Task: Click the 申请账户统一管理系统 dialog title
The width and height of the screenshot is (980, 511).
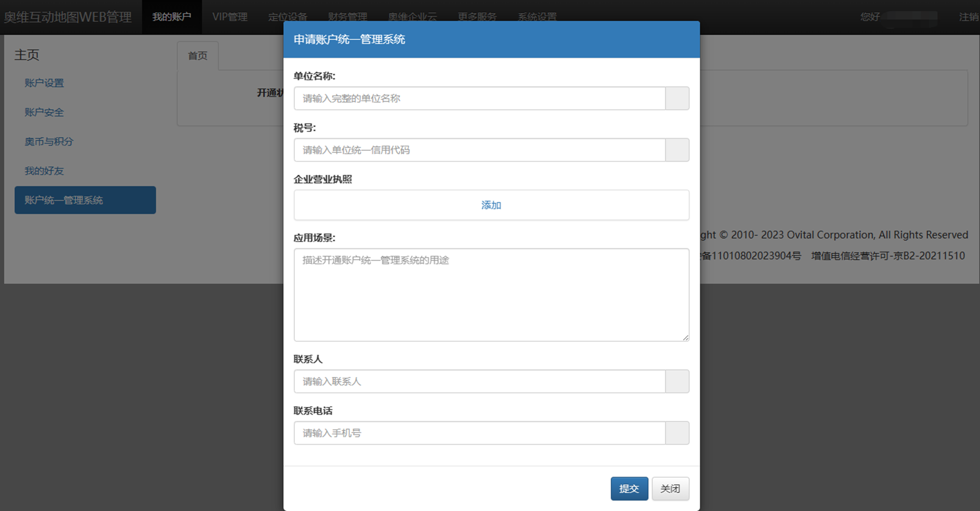Action: (349, 40)
